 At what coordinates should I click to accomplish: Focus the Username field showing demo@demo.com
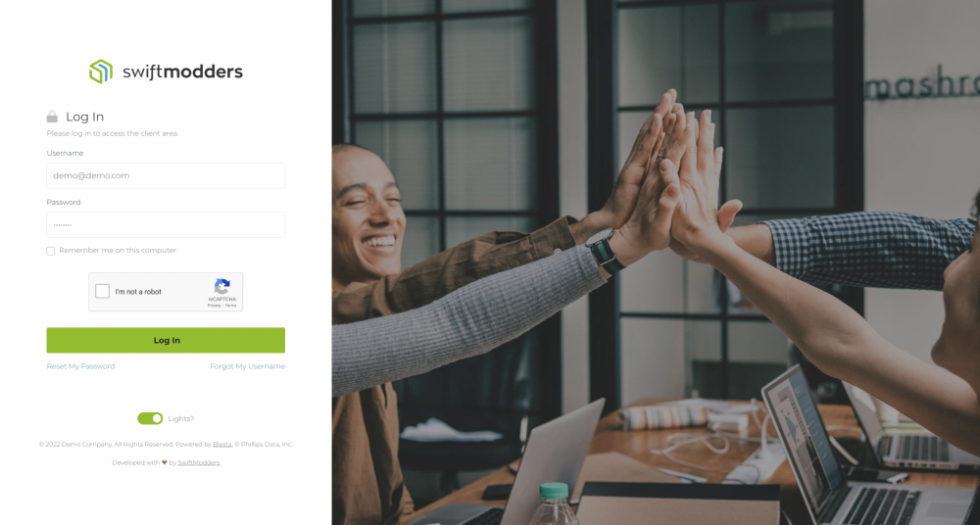[x=166, y=175]
